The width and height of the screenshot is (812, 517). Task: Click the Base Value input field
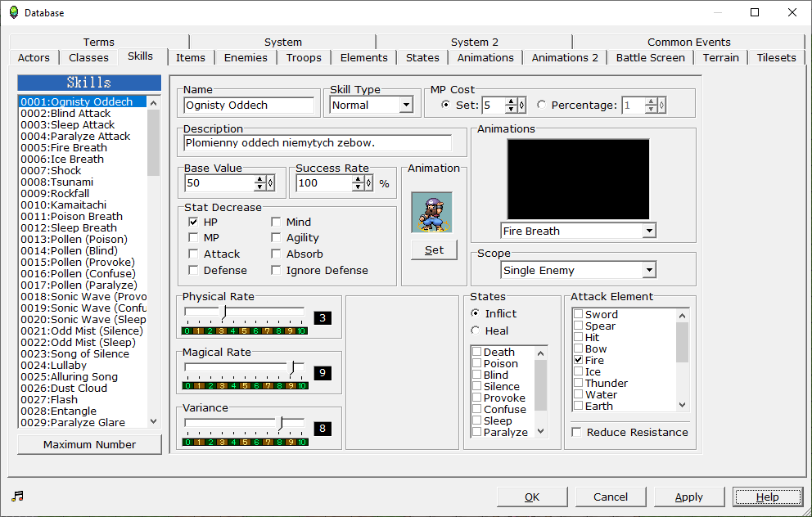[219, 182]
